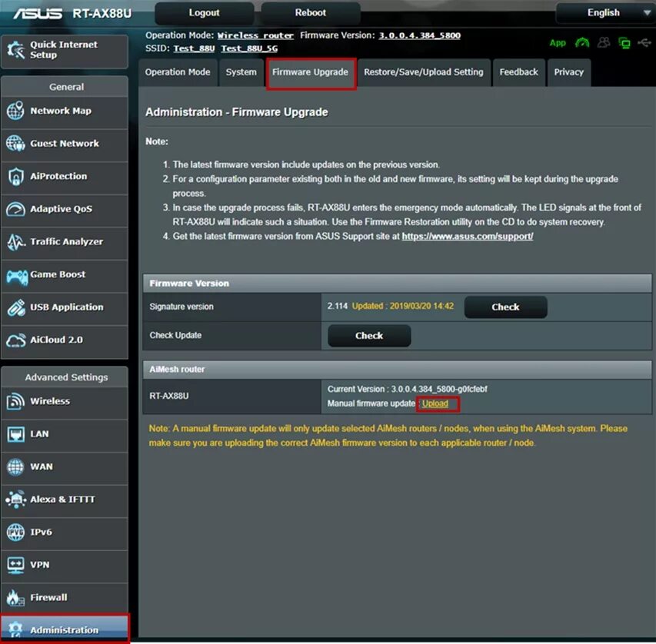Click the Logout button

[x=204, y=13]
